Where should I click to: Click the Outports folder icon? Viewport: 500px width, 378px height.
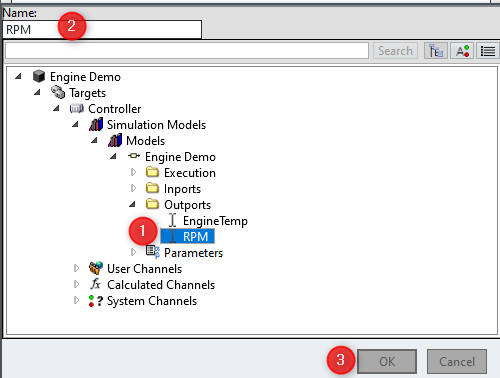tap(152, 204)
